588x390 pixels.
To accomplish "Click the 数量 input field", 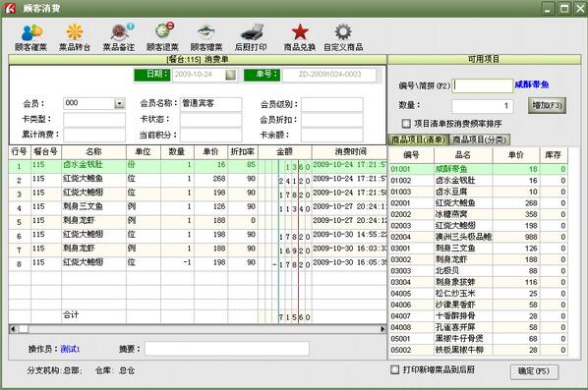I will tap(482, 106).
